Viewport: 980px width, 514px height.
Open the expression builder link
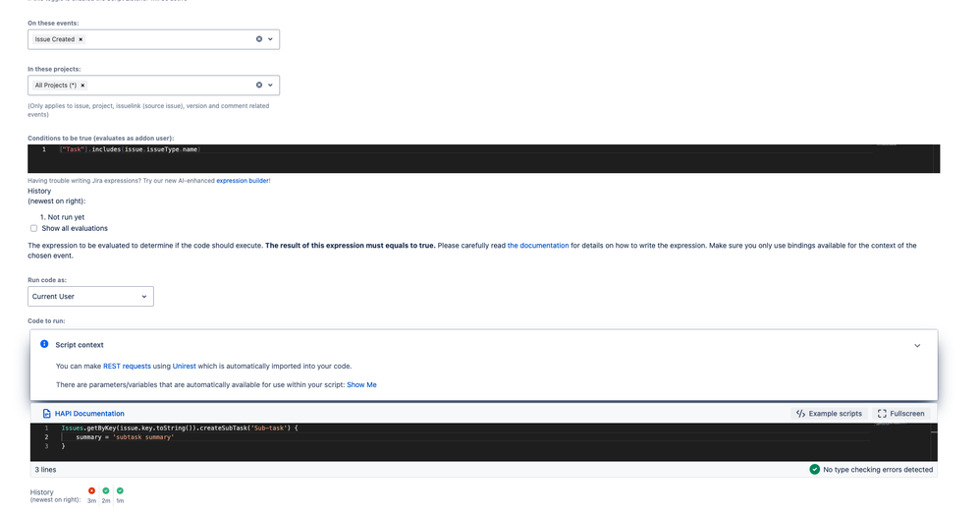click(x=243, y=181)
